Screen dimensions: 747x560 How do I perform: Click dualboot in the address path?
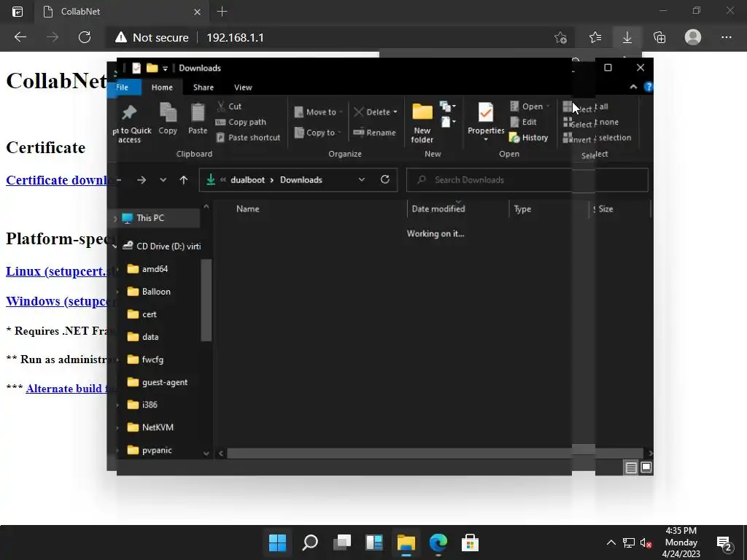tap(248, 180)
